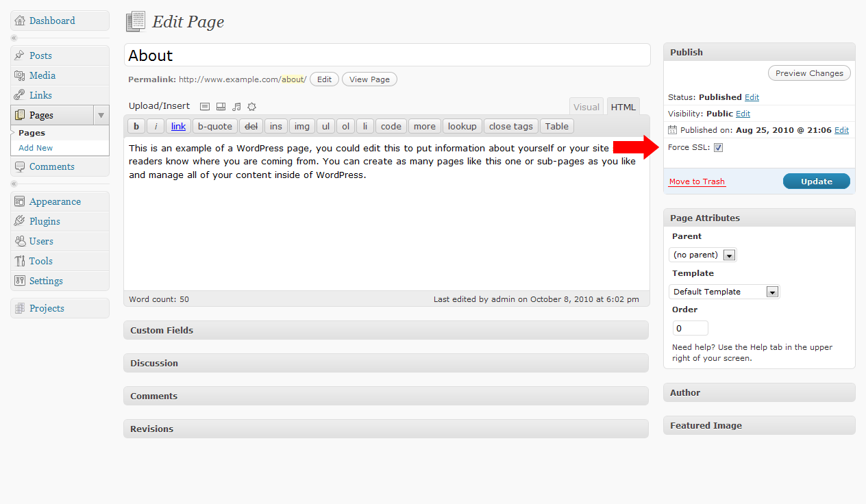This screenshot has width=866, height=504.
Task: Collapse the Pages menu arrow
Action: (x=101, y=115)
